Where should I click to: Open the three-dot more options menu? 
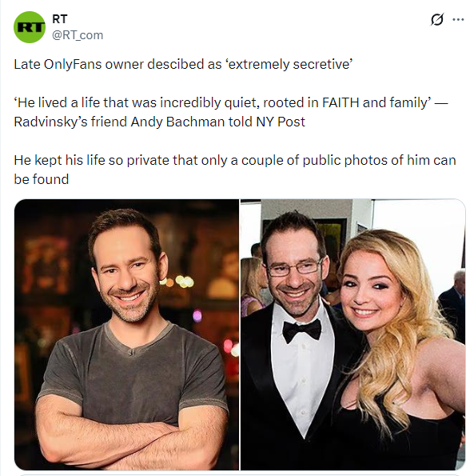point(458,20)
